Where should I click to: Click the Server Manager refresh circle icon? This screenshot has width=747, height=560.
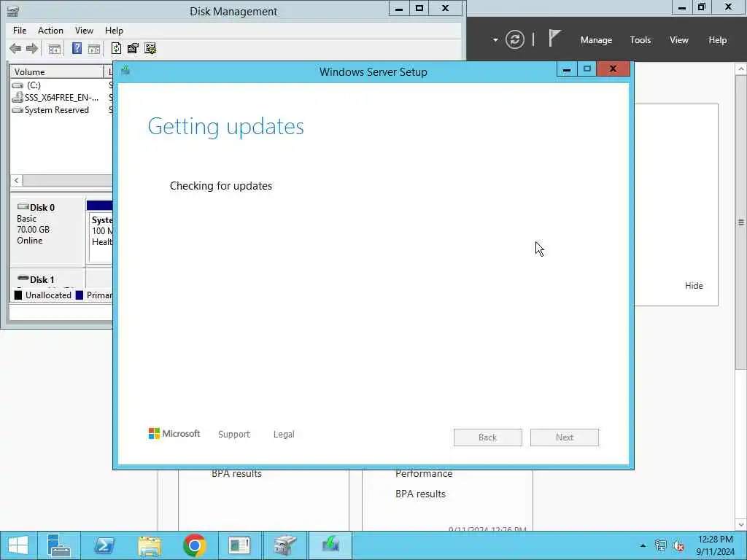point(514,39)
